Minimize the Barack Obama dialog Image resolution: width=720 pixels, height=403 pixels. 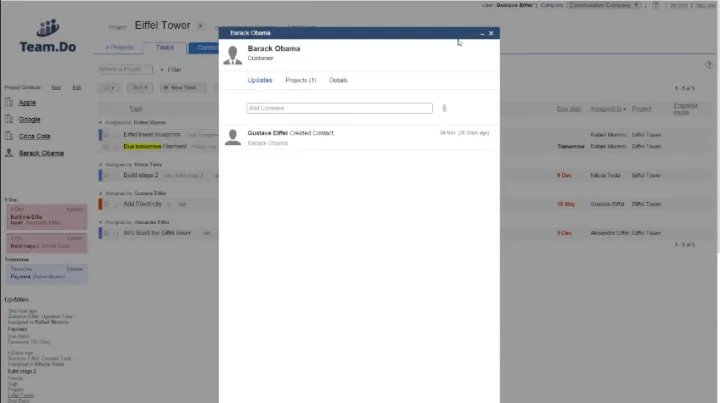(x=482, y=34)
